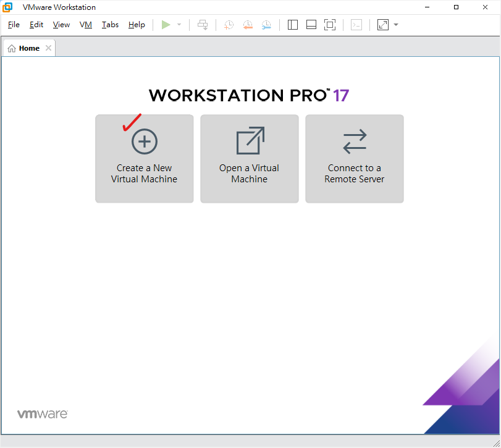The image size is (501, 448).
Task: Open the Tabs menu
Action: coord(110,25)
